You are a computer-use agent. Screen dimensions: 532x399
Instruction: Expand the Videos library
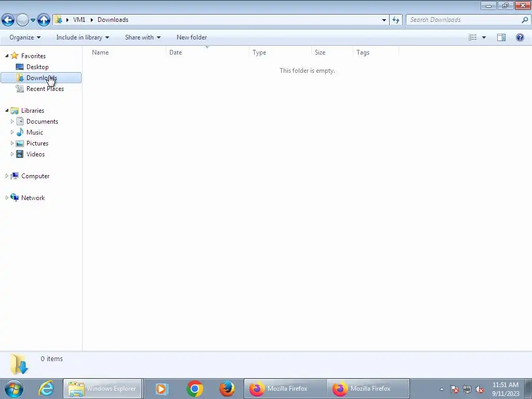click(x=12, y=154)
